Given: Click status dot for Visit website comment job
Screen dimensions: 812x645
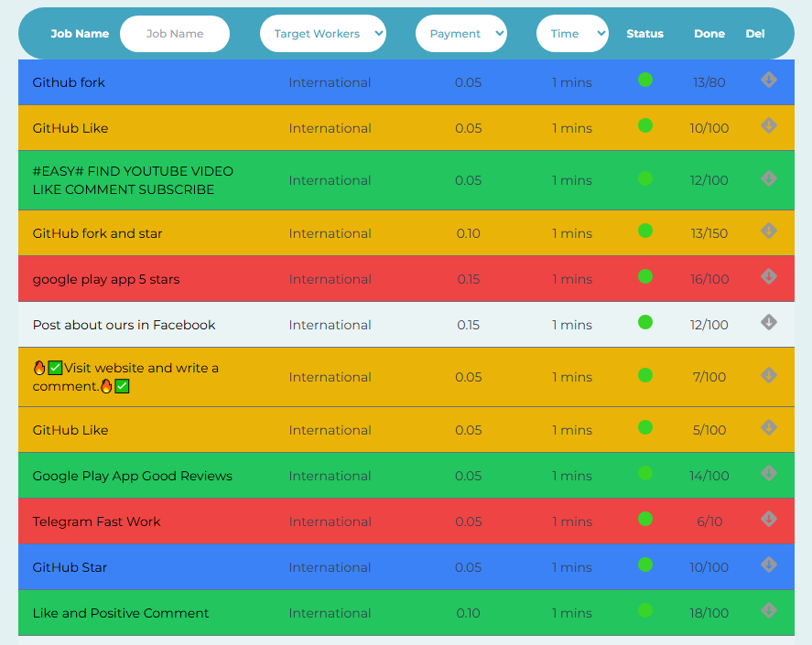Looking at the screenshot, I should tap(644, 375).
